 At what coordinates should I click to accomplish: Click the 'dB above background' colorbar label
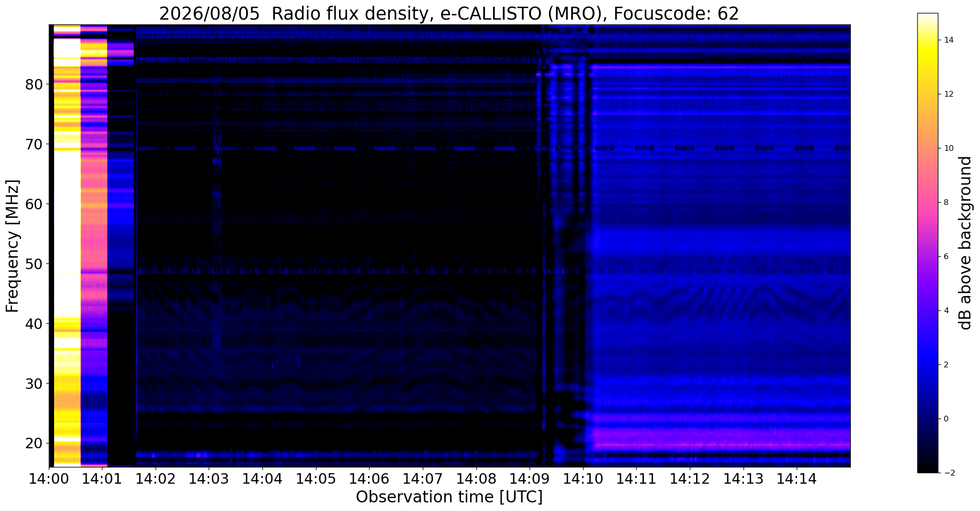[966, 243]
